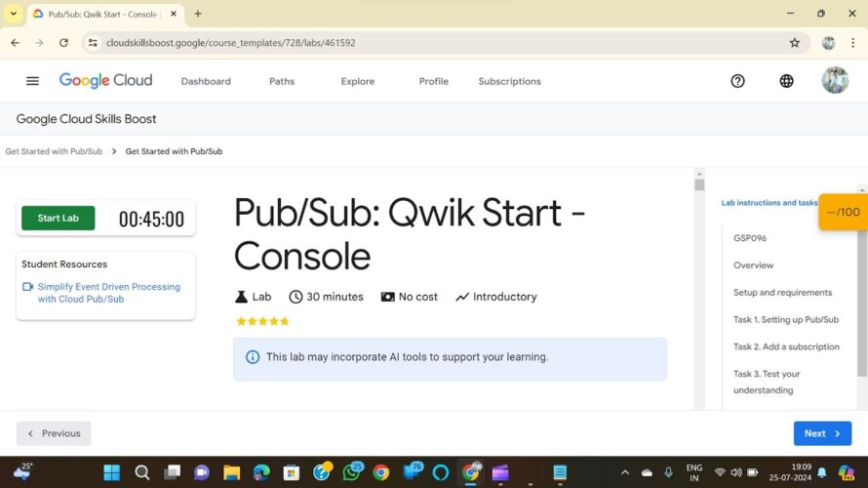This screenshot has height=488, width=868.
Task: Jump to Task 3. Test your understanding
Action: click(x=767, y=383)
